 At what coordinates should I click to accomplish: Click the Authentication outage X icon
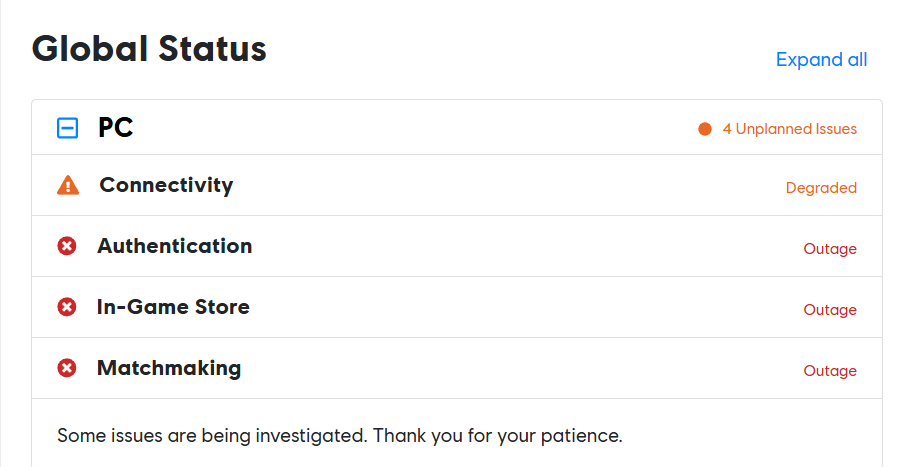coord(67,246)
